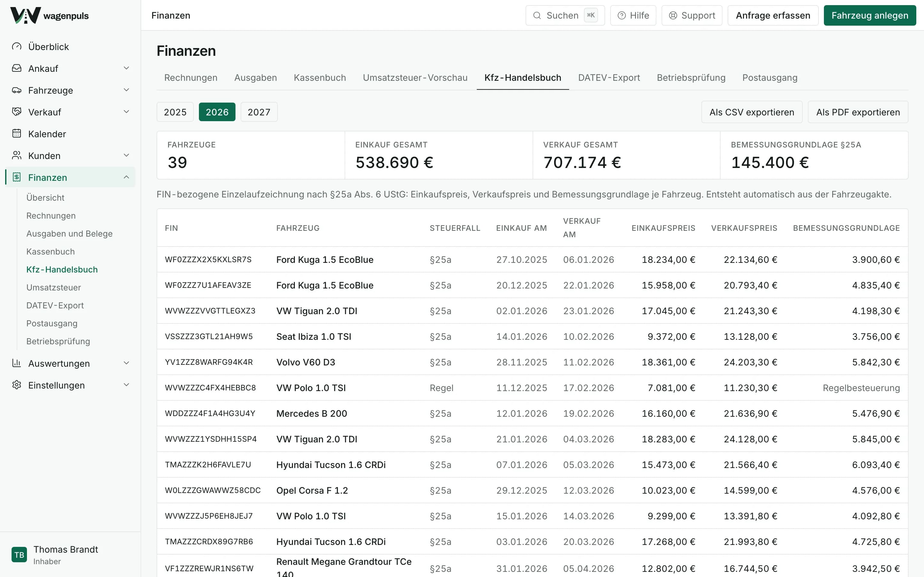Click the Fahrzeug anlegen button
924x577 pixels.
(x=870, y=15)
